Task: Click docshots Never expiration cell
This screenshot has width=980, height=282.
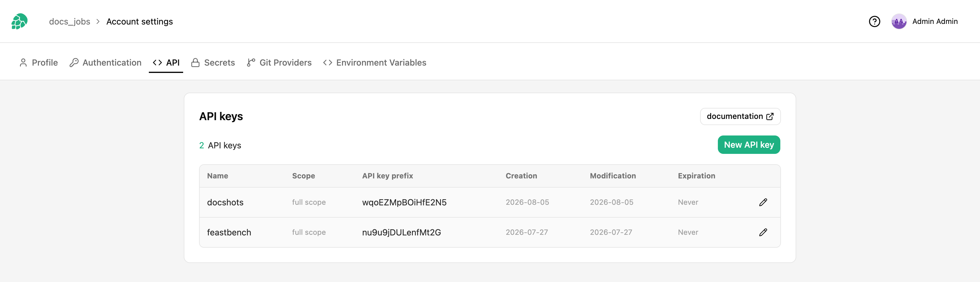Action: [x=688, y=202]
